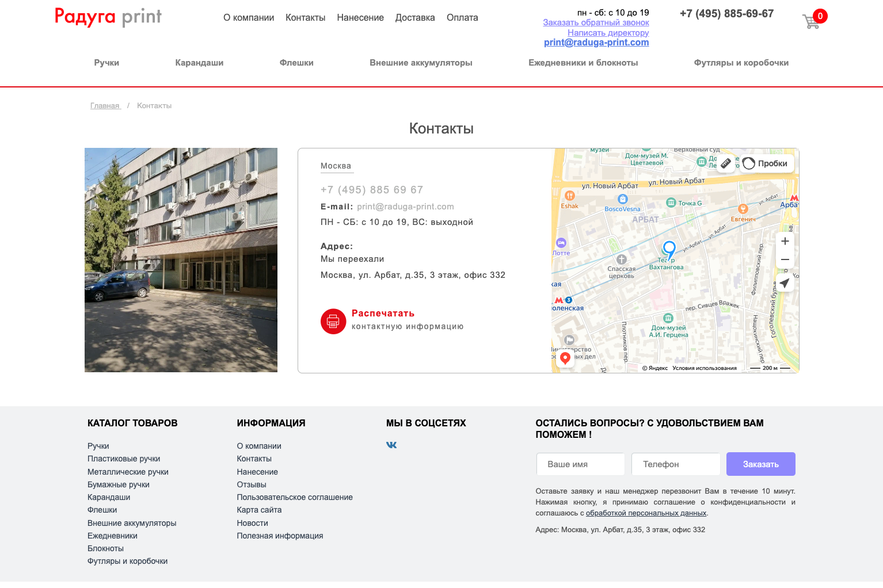Viewport: 883px width, 588px height.
Task: Zoom in on the map
Action: click(x=785, y=242)
